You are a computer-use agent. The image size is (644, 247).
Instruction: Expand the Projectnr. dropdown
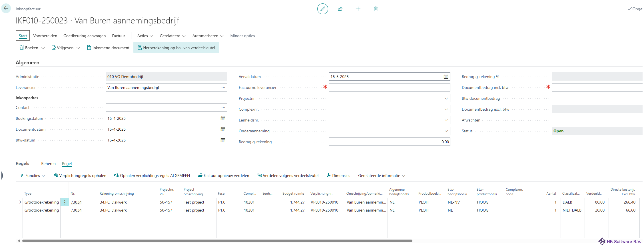tap(446, 98)
